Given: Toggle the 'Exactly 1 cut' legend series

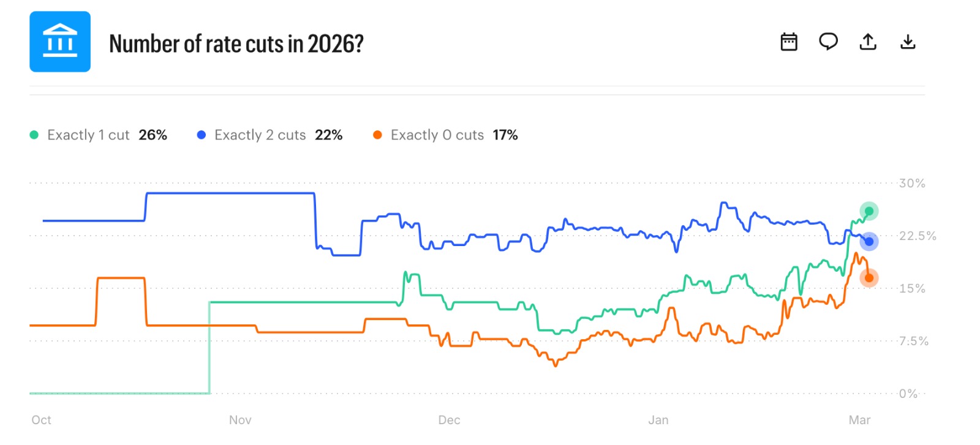Looking at the screenshot, I should (x=88, y=135).
